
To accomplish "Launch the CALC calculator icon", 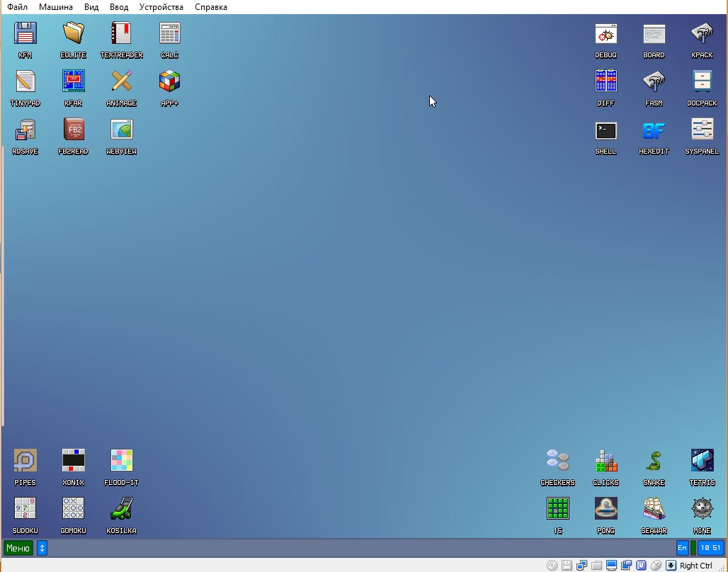I will click(x=169, y=33).
